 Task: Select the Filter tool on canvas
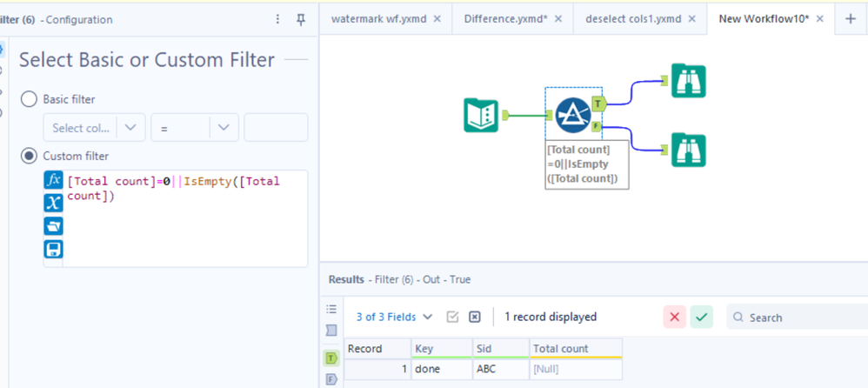click(x=573, y=115)
